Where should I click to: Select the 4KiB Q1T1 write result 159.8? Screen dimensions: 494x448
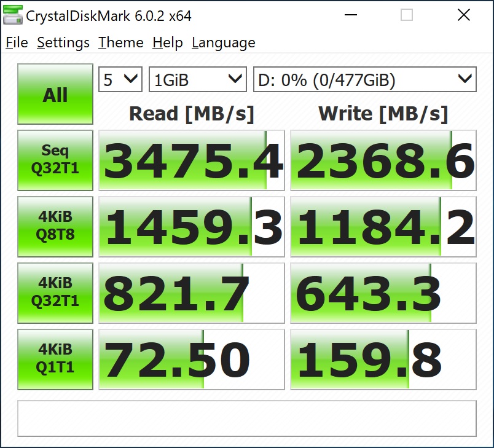click(383, 360)
